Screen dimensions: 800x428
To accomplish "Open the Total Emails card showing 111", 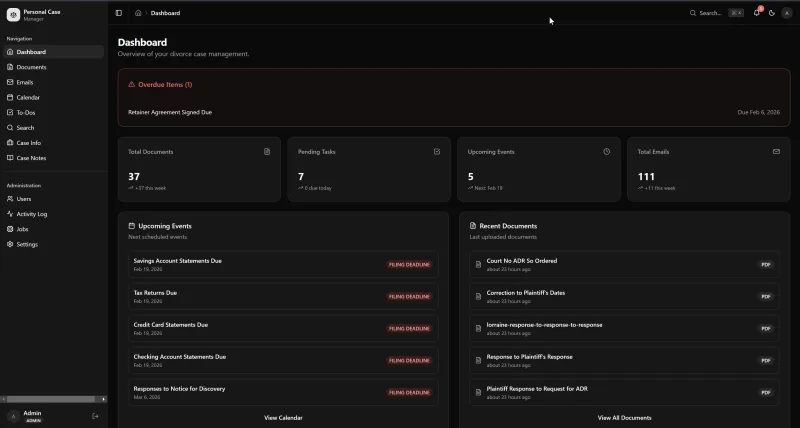I will click(x=709, y=169).
